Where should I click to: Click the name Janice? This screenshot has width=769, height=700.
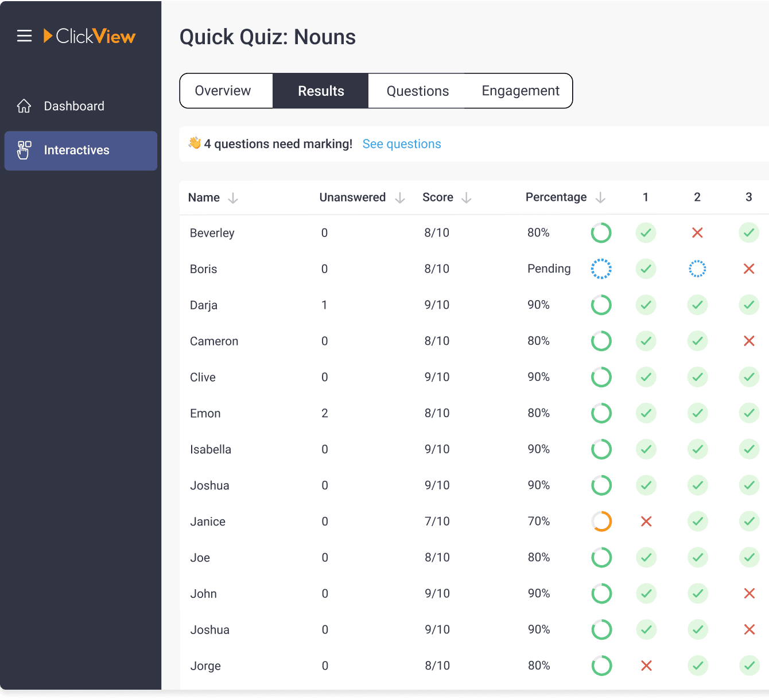(x=208, y=522)
